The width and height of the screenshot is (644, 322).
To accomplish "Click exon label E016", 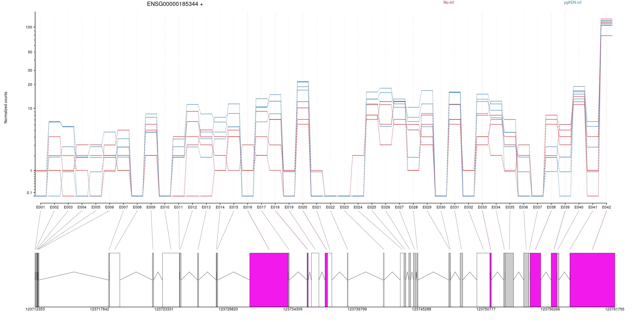I will (x=248, y=207).
